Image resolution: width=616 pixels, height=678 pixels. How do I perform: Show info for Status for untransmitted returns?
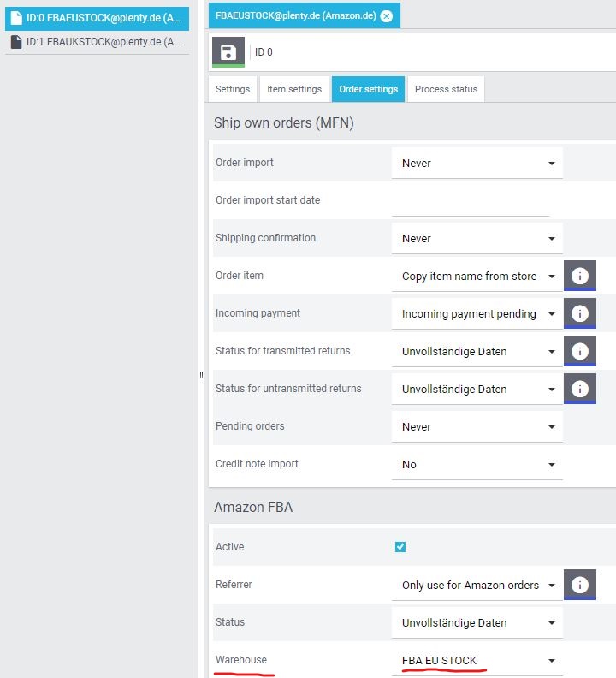tap(579, 390)
